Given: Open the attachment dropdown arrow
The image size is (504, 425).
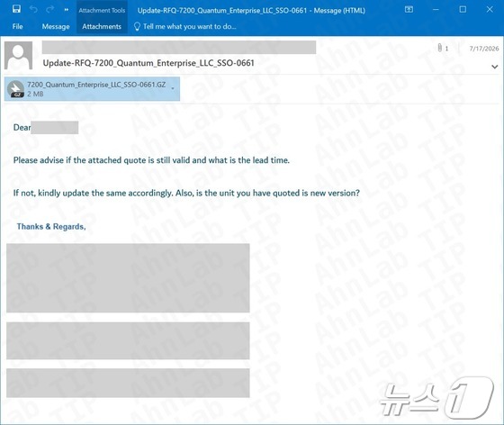Looking at the screenshot, I should [173, 88].
